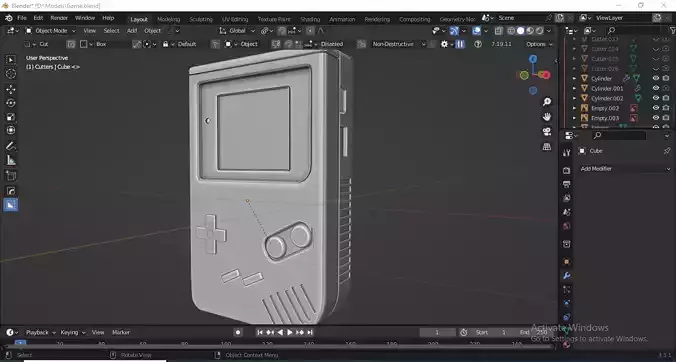The height and width of the screenshot is (362, 676).
Task: Choose the Rotate tool
Action: 11,103
